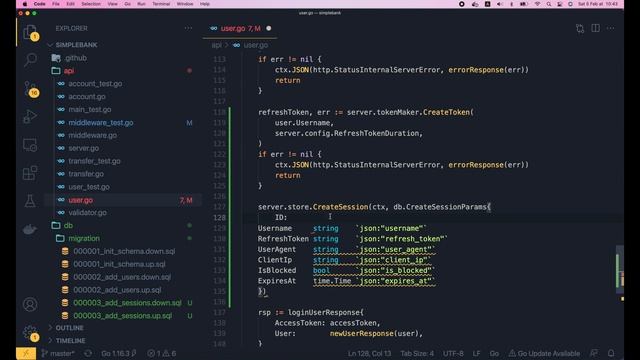This screenshot has width=640, height=360.
Task: Open editor more actions ellipsis
Action: click(611, 28)
